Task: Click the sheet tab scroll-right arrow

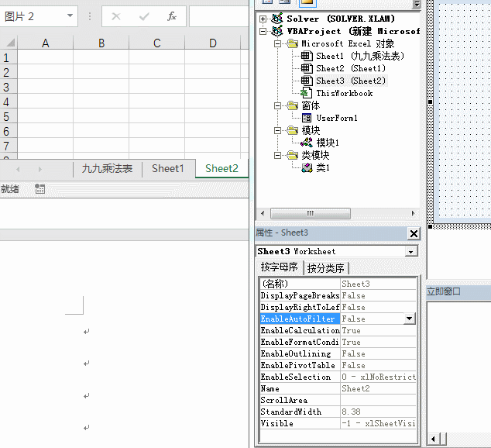Action: tap(39, 170)
